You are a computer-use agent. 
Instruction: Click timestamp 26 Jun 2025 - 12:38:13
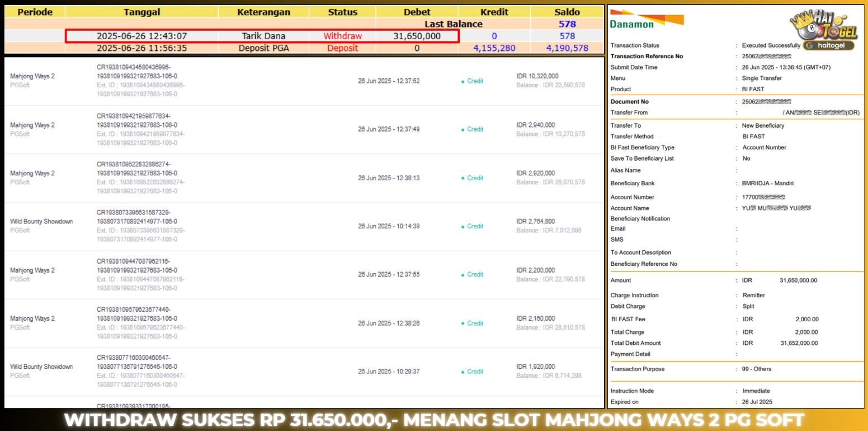[x=389, y=178]
